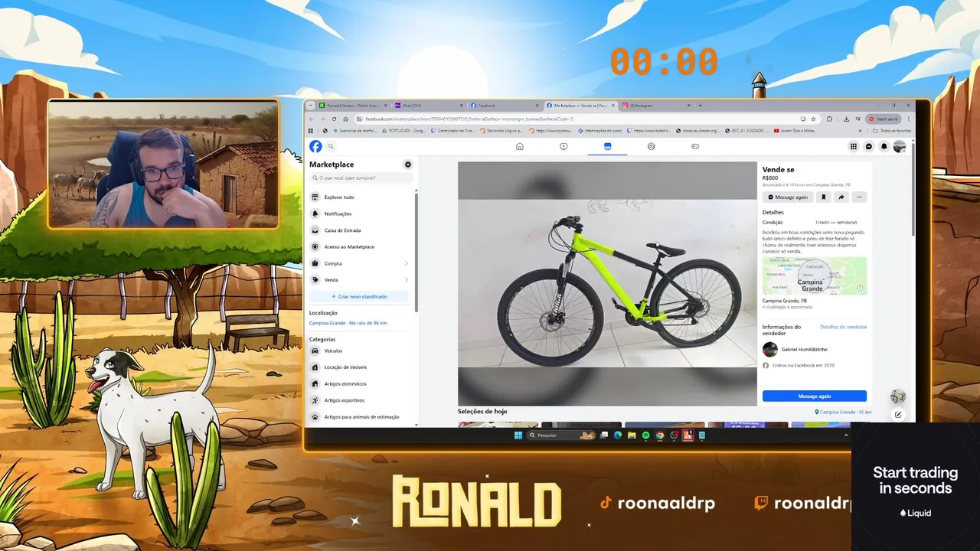Open a new browser tab
The width and height of the screenshot is (980, 551).
700,106
